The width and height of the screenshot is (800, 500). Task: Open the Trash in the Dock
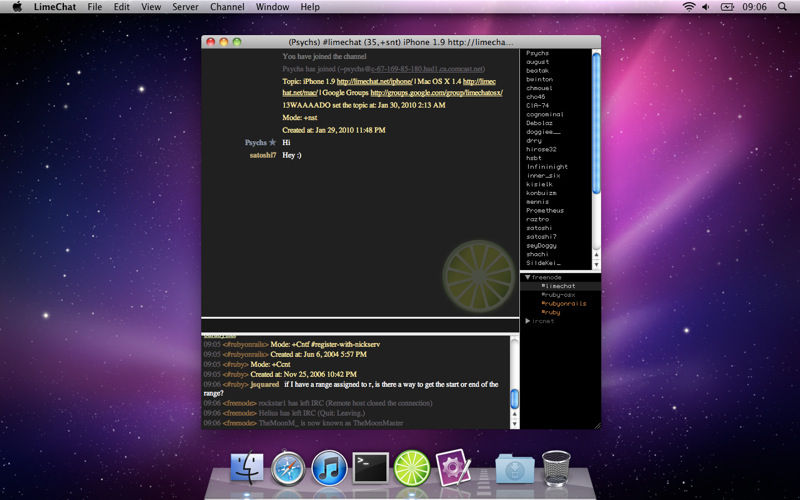pos(556,468)
